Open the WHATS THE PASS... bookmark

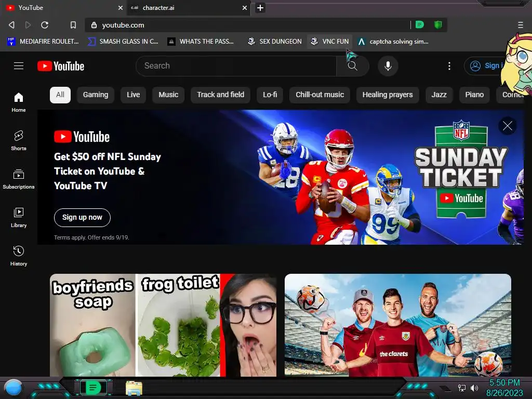point(201,42)
